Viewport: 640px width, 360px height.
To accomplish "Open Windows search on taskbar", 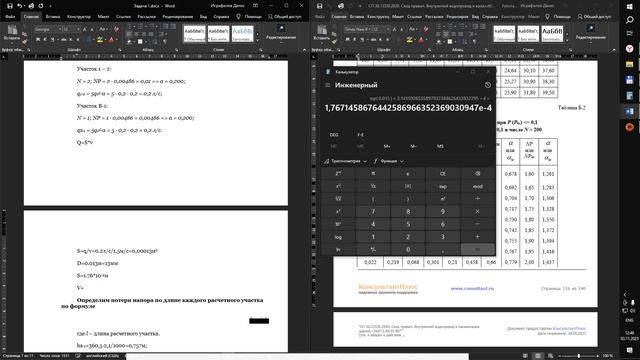I will click(x=629, y=20).
